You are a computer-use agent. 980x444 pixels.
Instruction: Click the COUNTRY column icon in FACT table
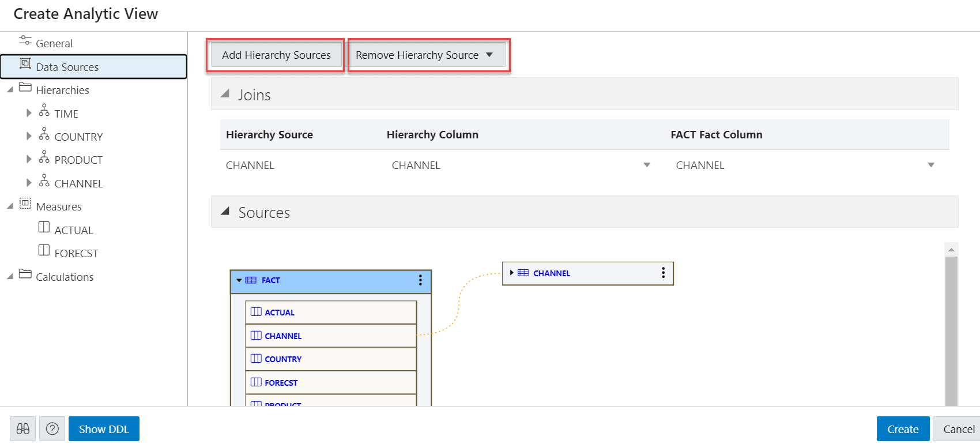point(257,359)
